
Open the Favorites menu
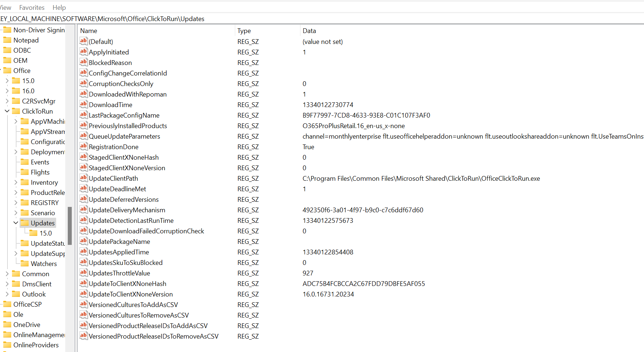pos(32,7)
